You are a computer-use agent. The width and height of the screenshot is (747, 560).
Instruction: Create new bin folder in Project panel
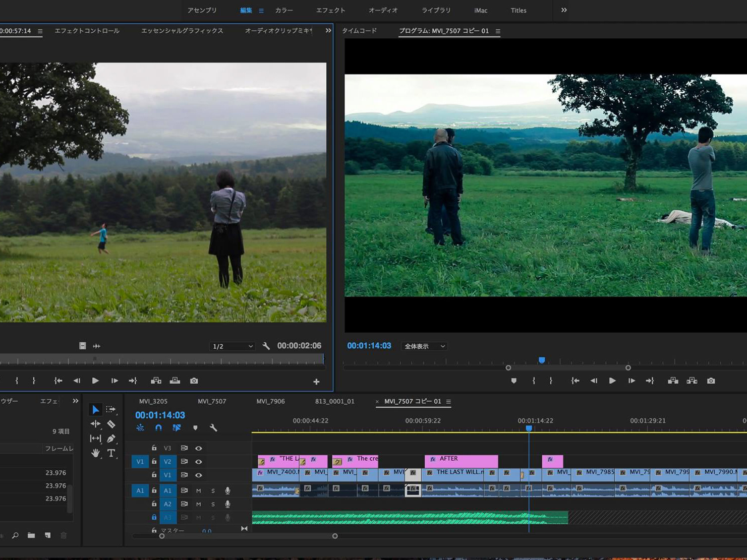31,535
